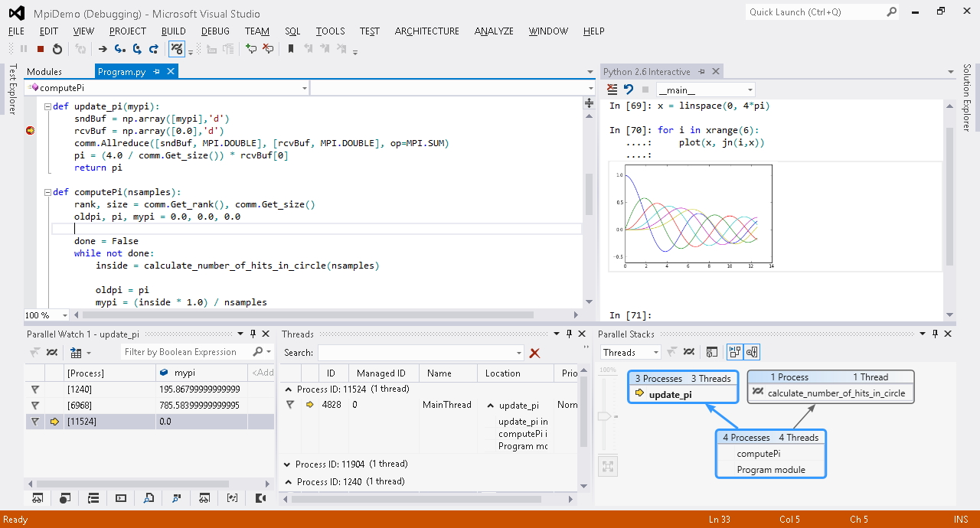Stop debugging with the red square icon
The height and width of the screenshot is (528, 980).
(x=40, y=49)
